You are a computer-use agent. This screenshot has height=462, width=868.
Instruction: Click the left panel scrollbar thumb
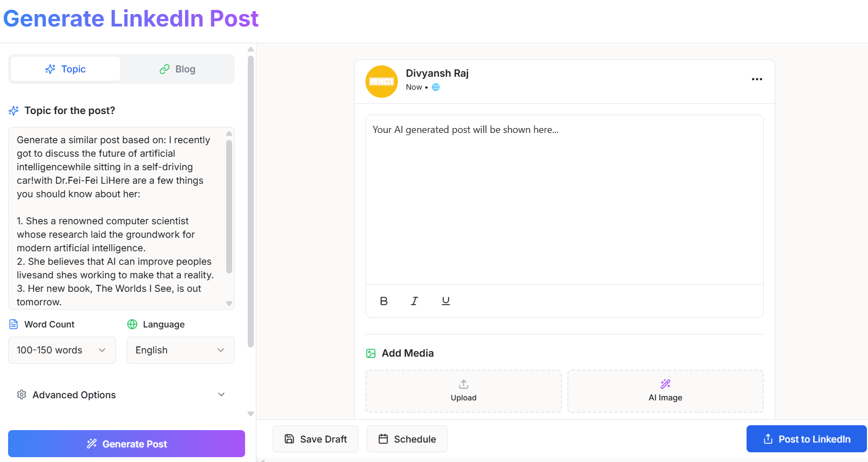coord(250,201)
